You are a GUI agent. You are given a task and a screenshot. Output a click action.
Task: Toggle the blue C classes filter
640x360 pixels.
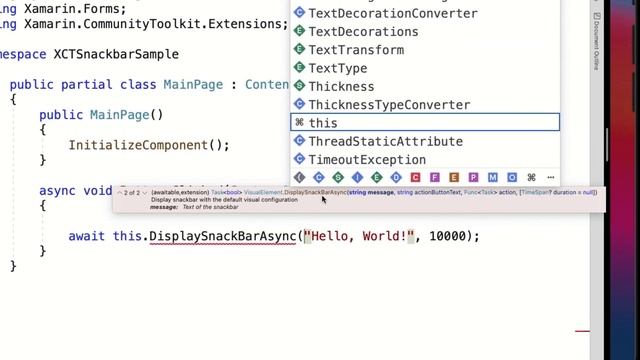tap(319, 178)
